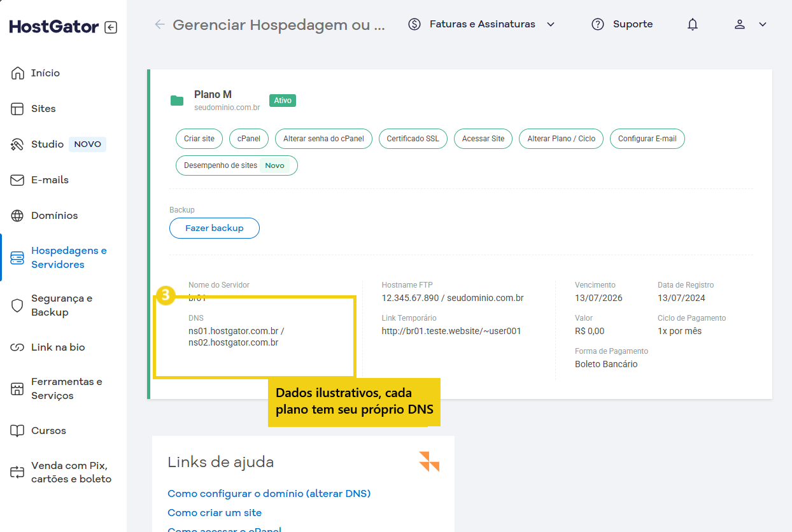792x532 pixels.
Task: Click the seudominio.com.br text under Plano M
Action: coord(227,108)
